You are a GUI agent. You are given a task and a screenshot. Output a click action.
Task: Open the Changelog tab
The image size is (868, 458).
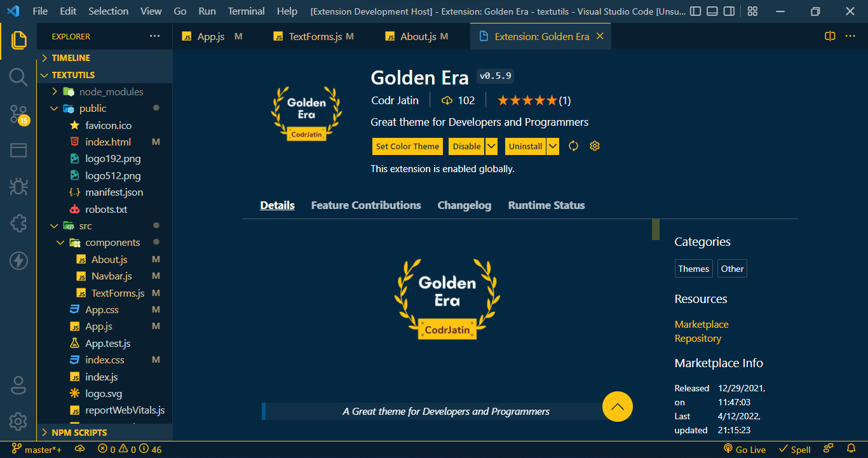click(x=465, y=205)
